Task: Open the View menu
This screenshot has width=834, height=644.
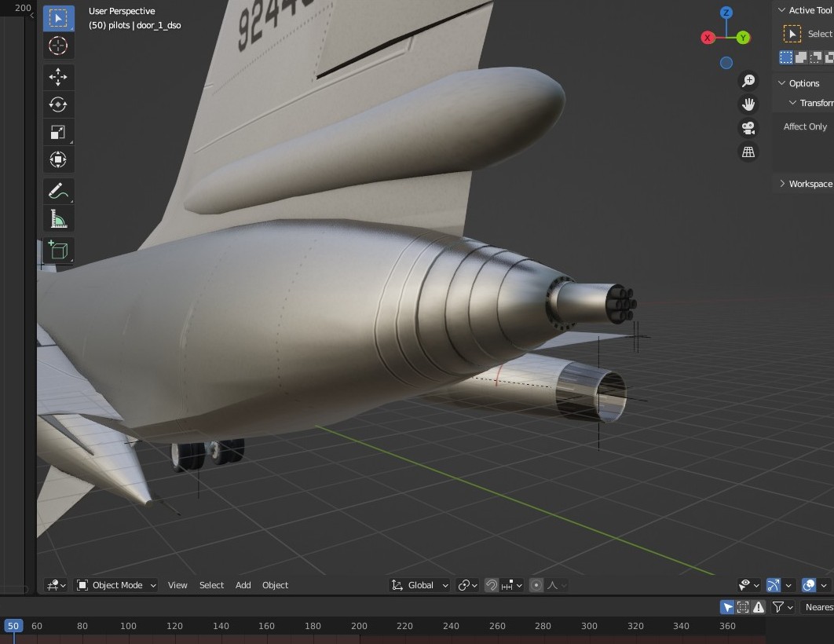Action: tap(177, 585)
